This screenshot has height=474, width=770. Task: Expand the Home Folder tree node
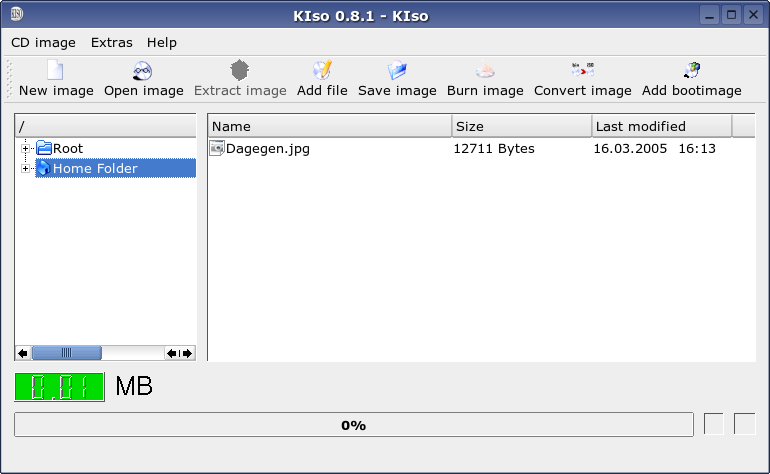[26, 168]
